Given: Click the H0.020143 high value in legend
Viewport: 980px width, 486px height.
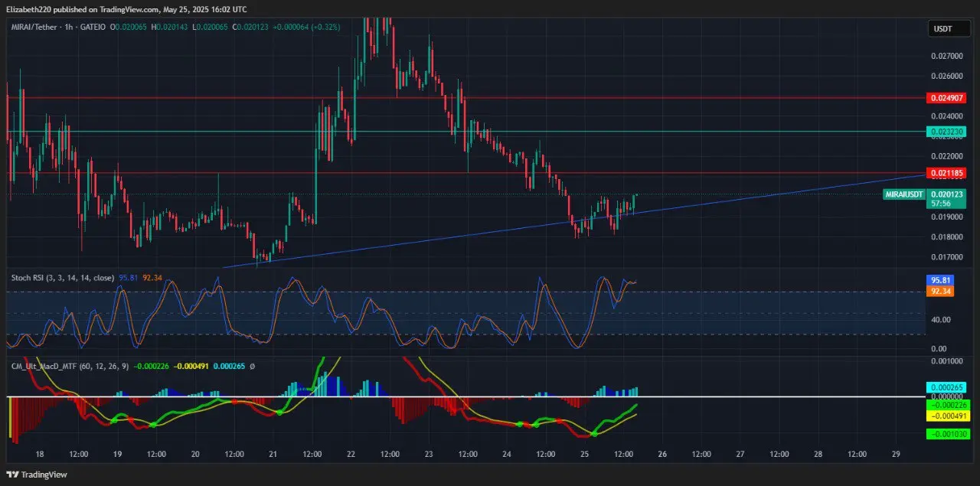Looking at the screenshot, I should pyautogui.click(x=168, y=27).
